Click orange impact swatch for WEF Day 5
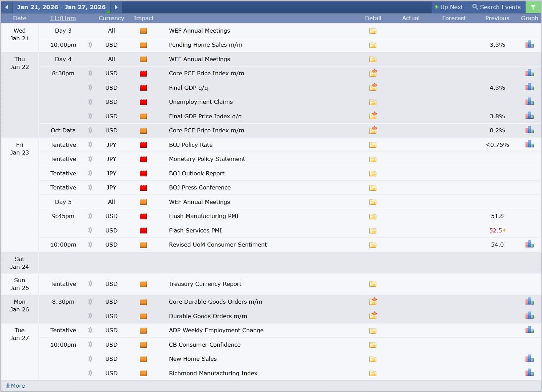This screenshot has height=392, width=542. click(x=143, y=202)
